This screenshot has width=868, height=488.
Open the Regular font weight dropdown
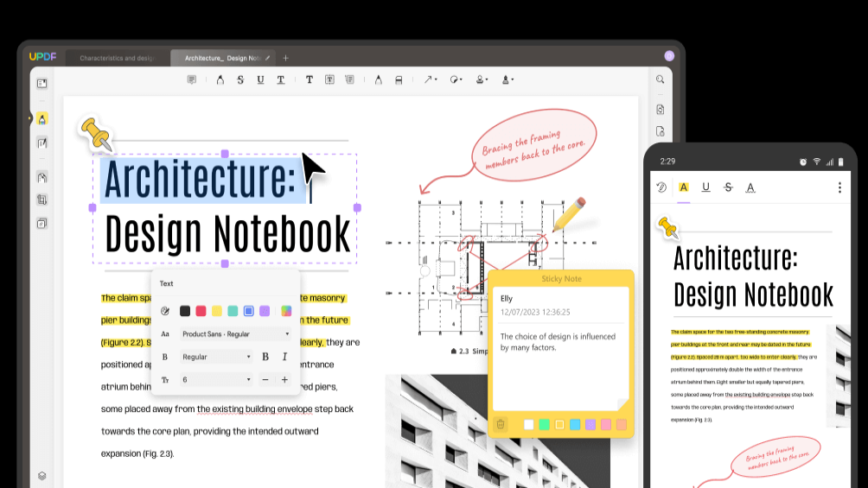[x=216, y=357]
